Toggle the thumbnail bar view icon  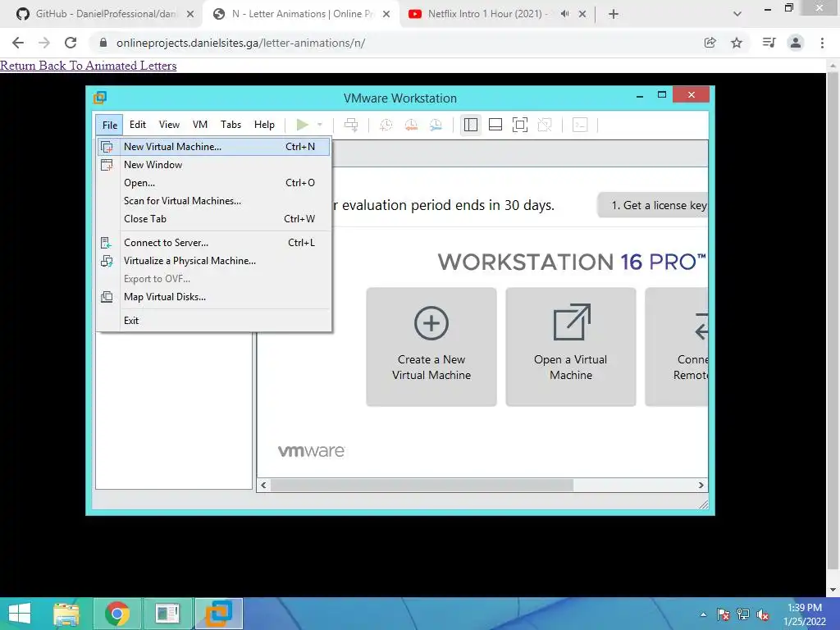(x=495, y=125)
